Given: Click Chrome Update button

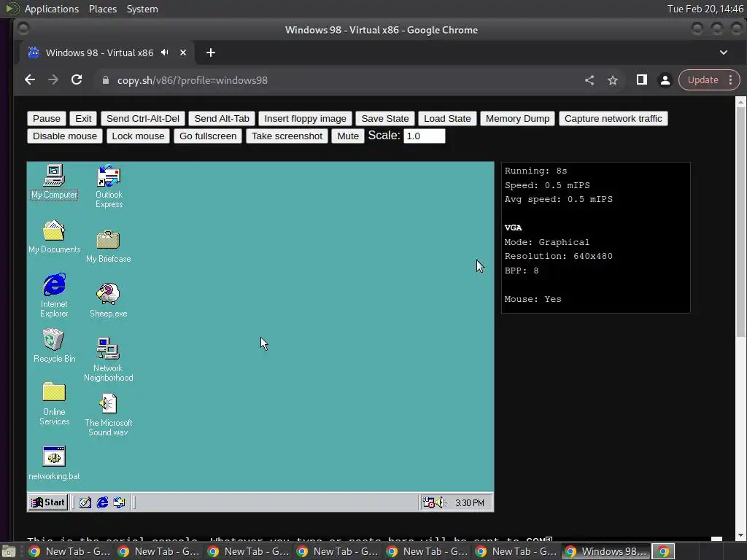Looking at the screenshot, I should click(703, 80).
